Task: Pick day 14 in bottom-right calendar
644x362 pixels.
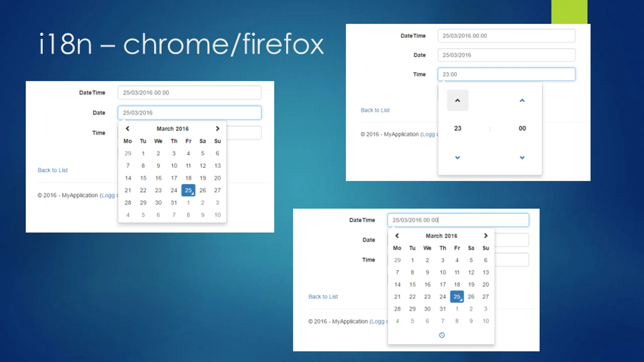Action: pos(397,284)
